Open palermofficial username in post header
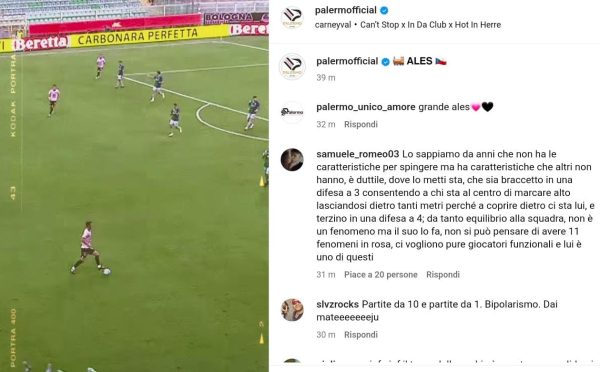600x372 pixels. (x=346, y=10)
